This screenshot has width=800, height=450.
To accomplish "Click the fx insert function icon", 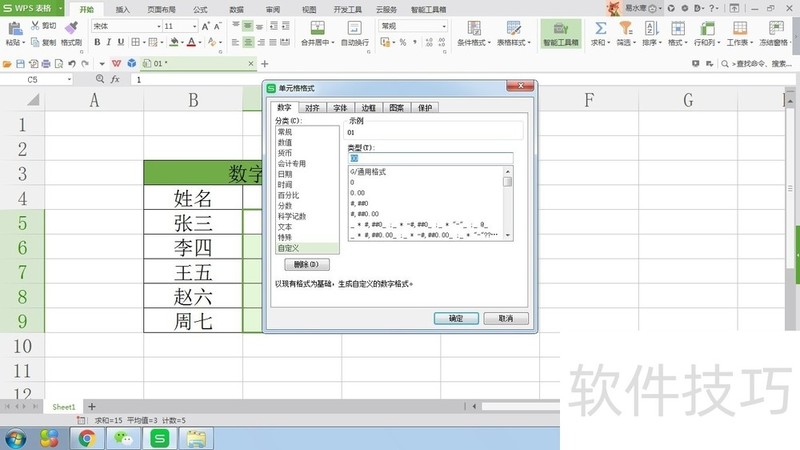I will coord(115,79).
